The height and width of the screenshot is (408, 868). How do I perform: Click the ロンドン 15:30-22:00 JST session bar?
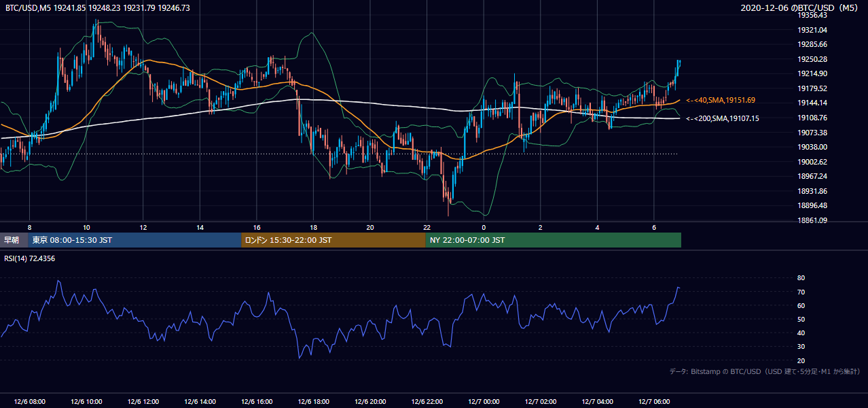pyautogui.click(x=333, y=240)
